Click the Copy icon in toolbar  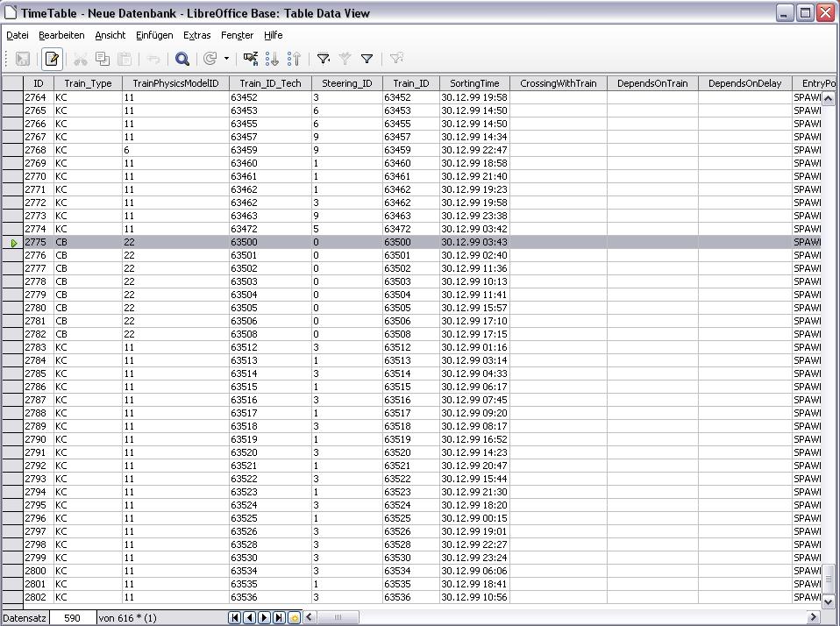tap(103, 59)
